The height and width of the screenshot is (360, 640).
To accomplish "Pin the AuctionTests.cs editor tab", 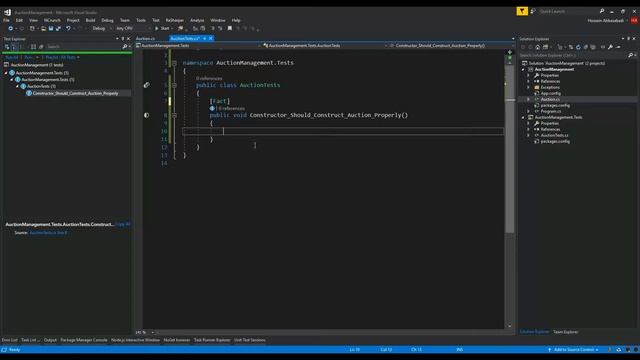I will (x=204, y=38).
